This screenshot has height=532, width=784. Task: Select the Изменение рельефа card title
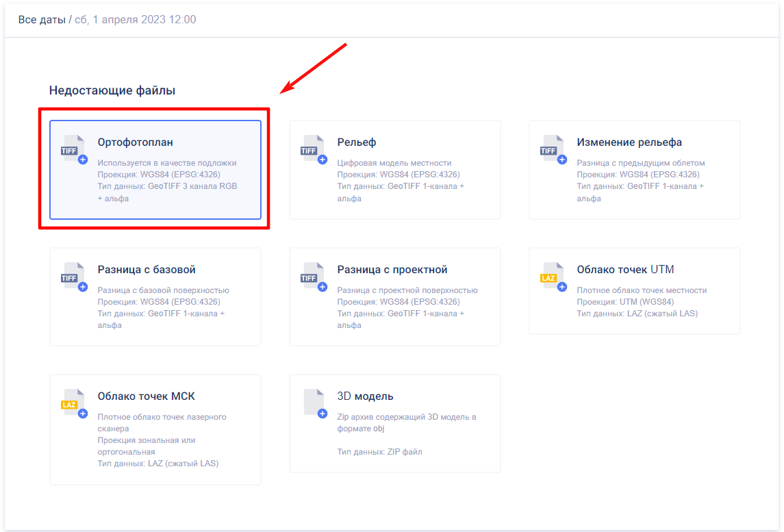point(629,142)
